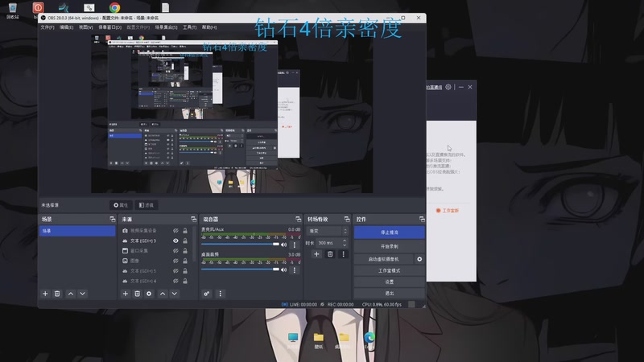
Task: Show the image source
Action: pyautogui.click(x=175, y=261)
